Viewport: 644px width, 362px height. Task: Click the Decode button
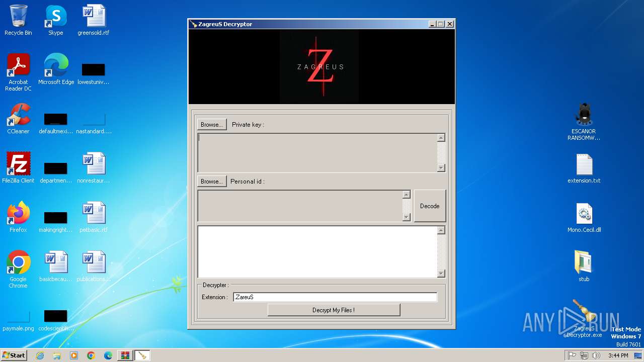pyautogui.click(x=430, y=206)
